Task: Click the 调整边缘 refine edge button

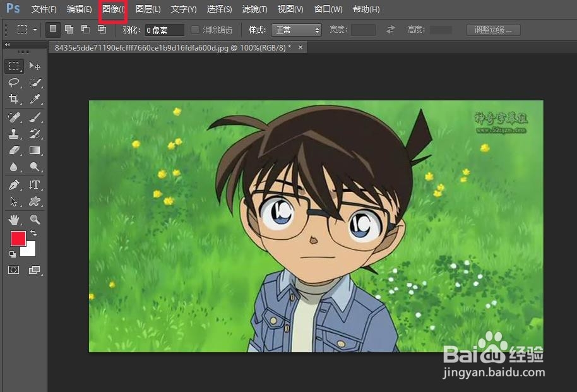Action: 493,30
